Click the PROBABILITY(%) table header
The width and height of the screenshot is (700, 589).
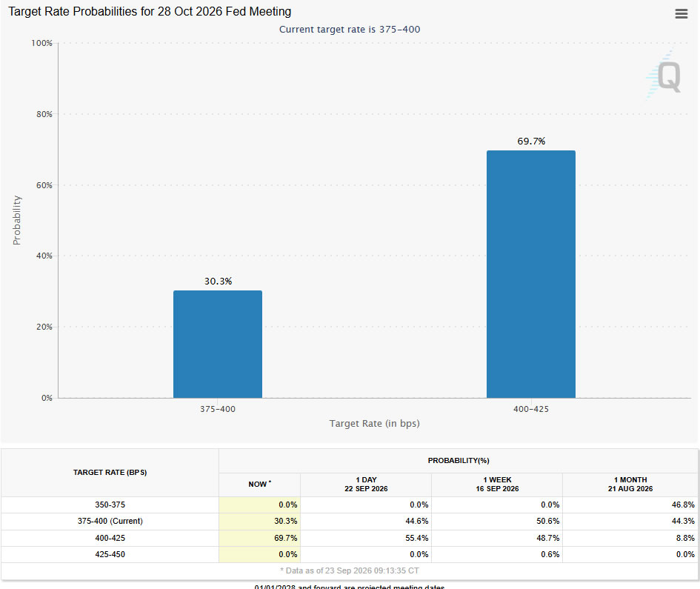coord(459,461)
